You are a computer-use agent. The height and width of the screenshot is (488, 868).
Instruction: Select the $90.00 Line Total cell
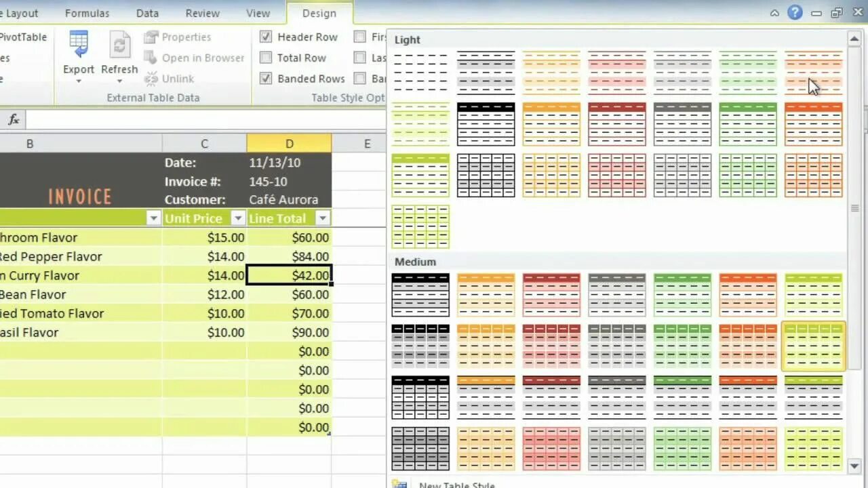point(290,332)
